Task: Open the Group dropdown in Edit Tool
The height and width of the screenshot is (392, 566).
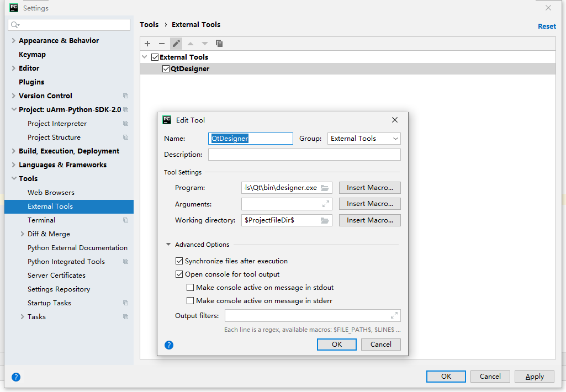Action: 364,139
